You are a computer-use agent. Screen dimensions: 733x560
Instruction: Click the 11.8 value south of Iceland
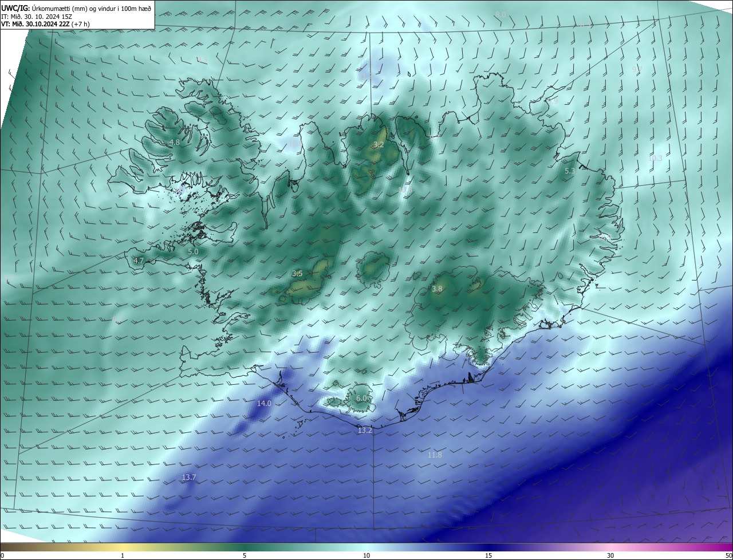[435, 455]
